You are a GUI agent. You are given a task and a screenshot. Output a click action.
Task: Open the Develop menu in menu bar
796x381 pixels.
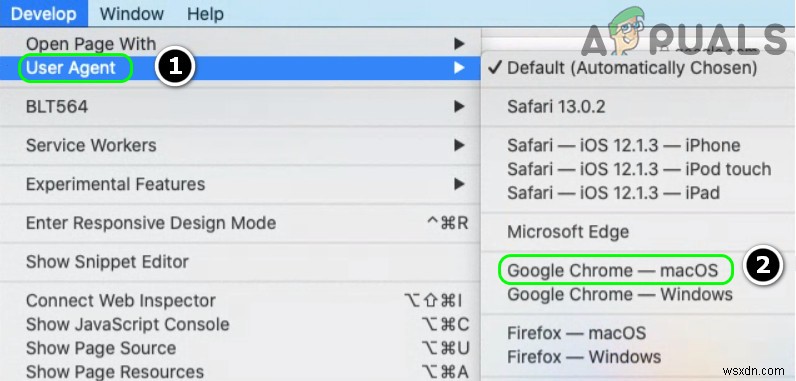click(x=44, y=14)
